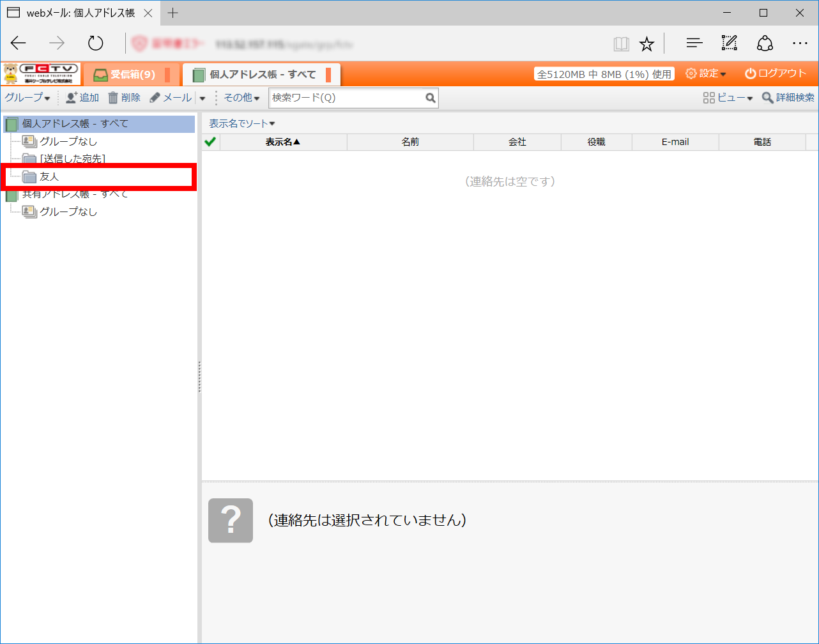The height and width of the screenshot is (644, 819).
Task: Go back in the browser
Action: [19, 43]
